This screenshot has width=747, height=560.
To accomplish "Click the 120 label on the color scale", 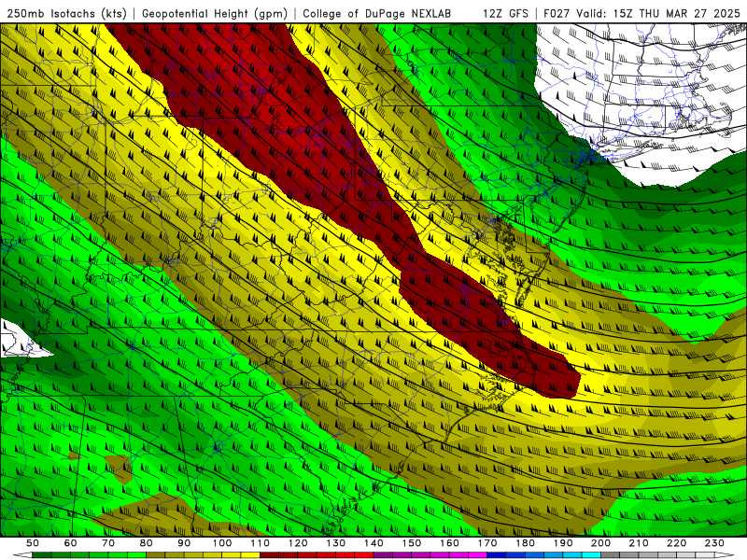I will click(298, 543).
